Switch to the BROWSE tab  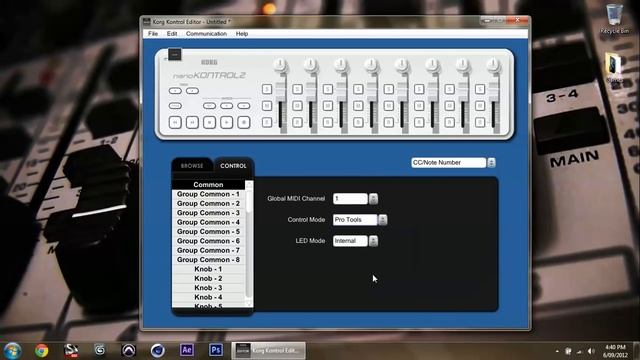pyautogui.click(x=192, y=166)
